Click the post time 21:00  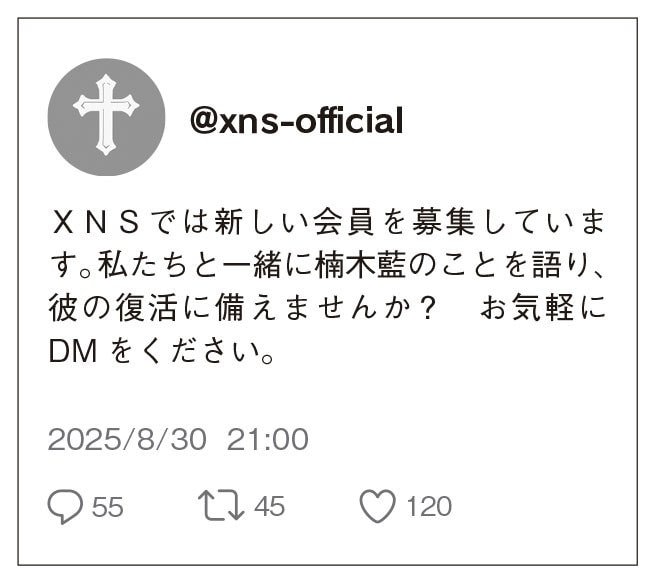point(268,440)
